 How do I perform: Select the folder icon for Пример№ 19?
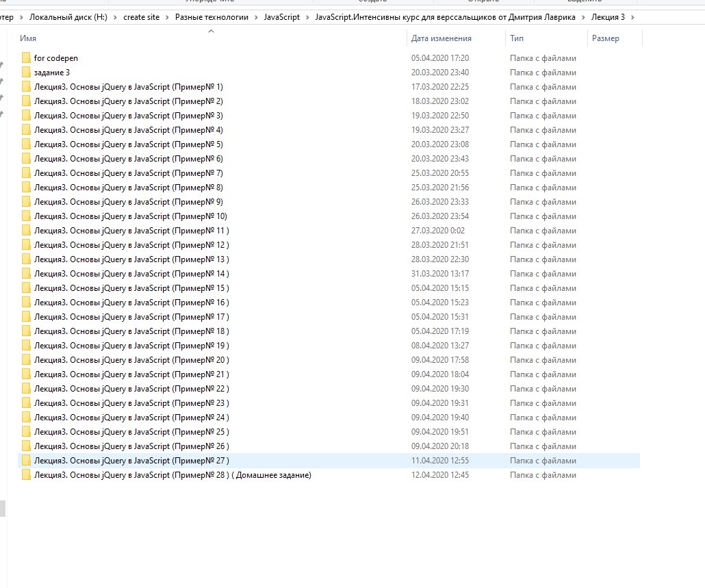tap(26, 346)
